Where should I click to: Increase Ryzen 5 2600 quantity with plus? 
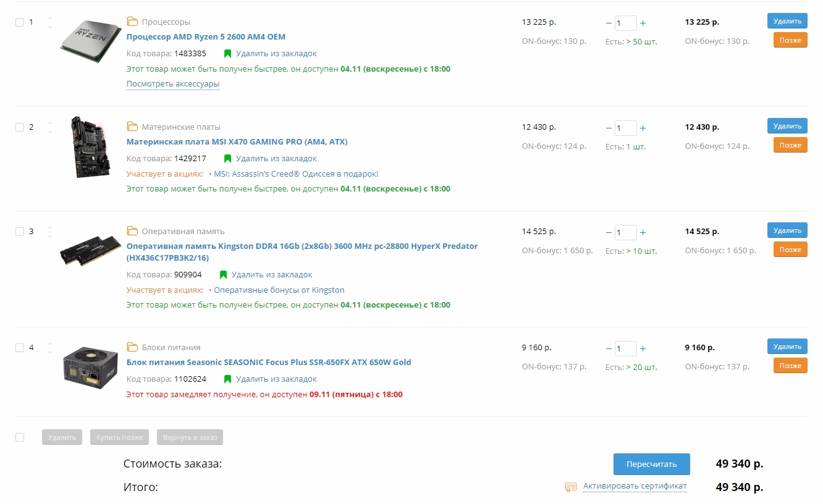tap(643, 23)
